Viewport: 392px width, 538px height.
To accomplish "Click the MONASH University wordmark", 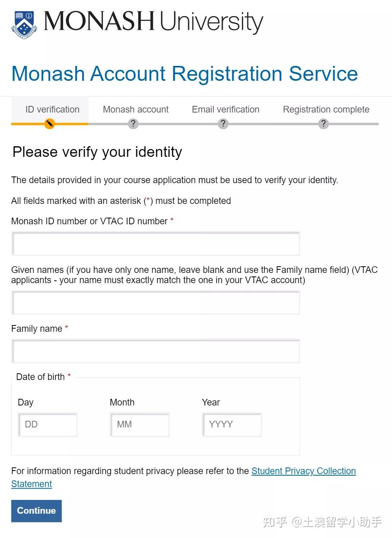I will click(153, 21).
